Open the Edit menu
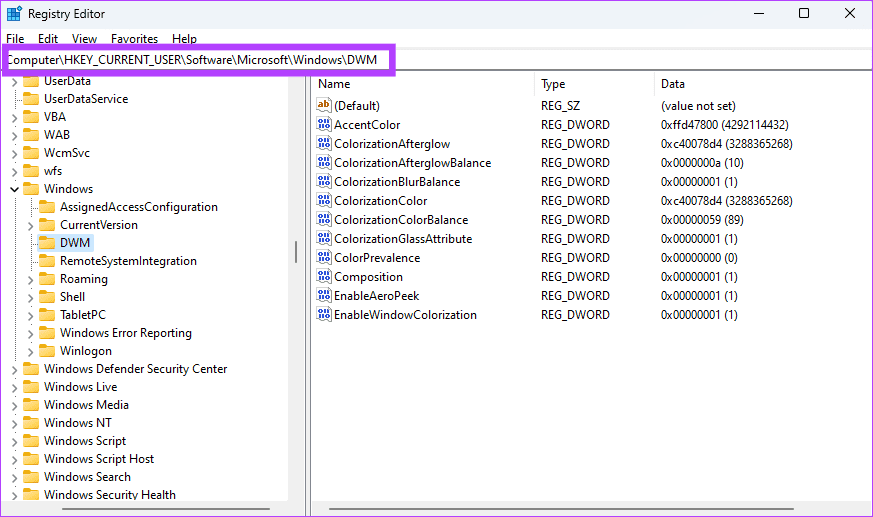 click(48, 38)
